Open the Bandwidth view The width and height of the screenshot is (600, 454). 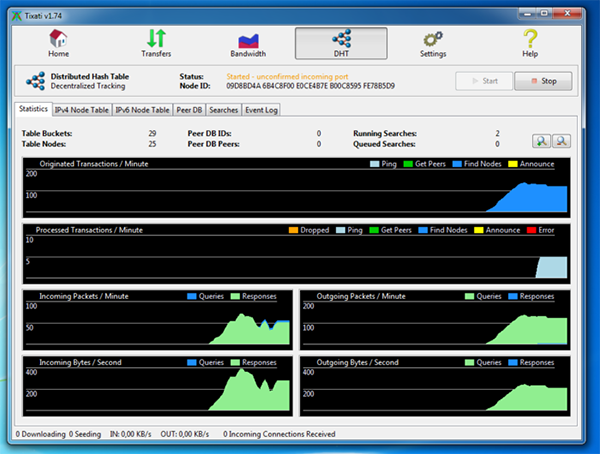click(248, 43)
